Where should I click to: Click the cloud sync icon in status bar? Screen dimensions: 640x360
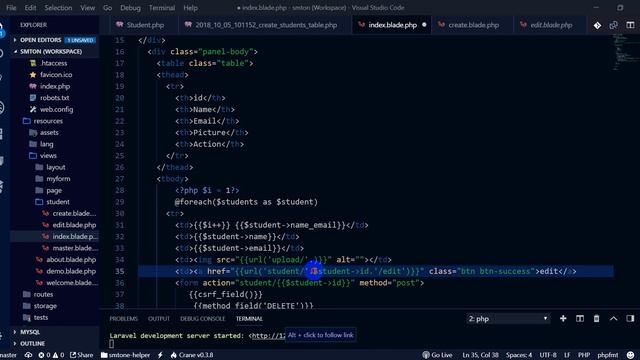28,355
